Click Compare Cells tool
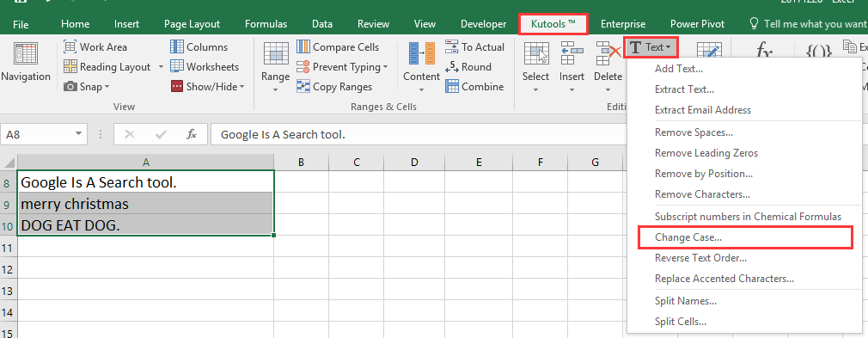This screenshot has width=868, height=338. click(338, 47)
